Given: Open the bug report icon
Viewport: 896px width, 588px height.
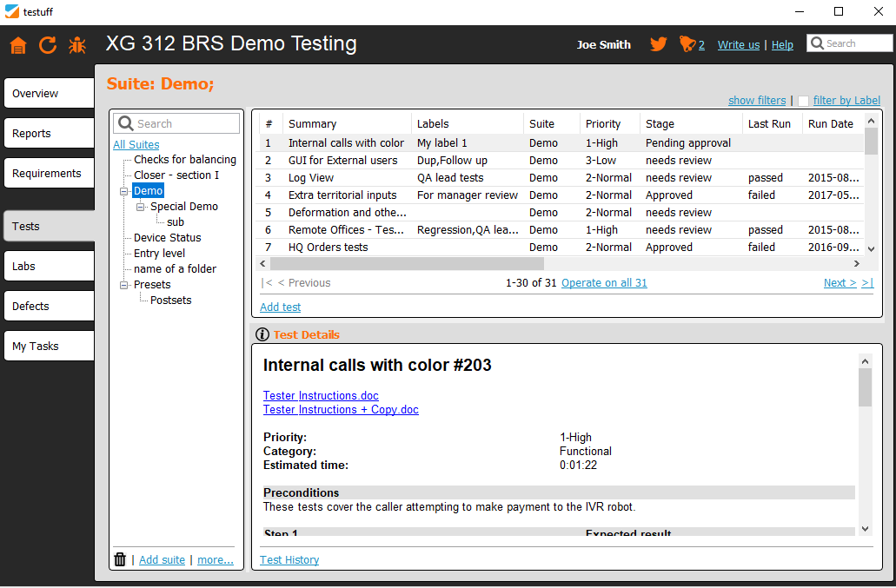Looking at the screenshot, I should pos(77,45).
